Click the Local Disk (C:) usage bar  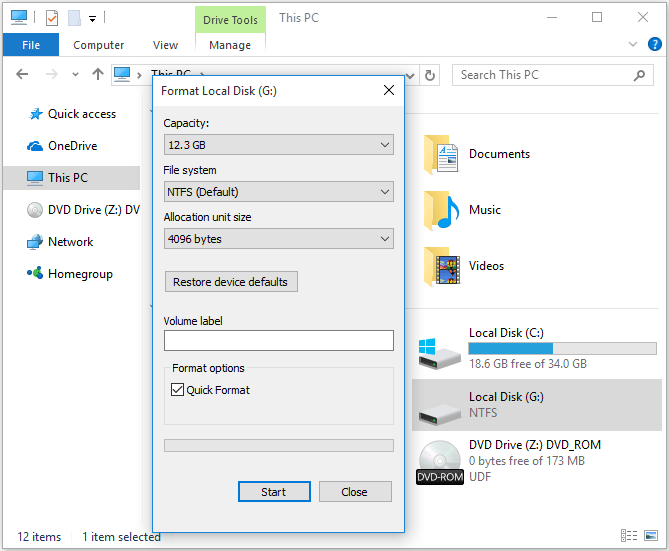click(x=562, y=348)
